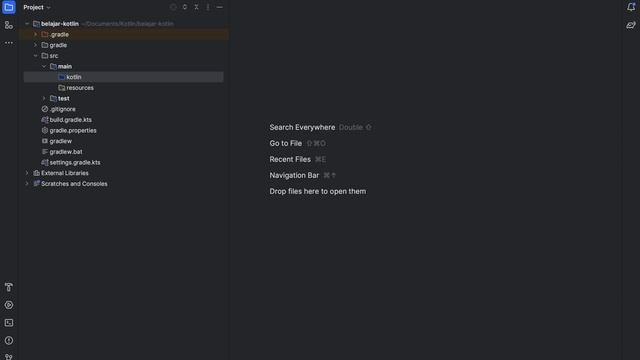
Task: Select the kotlin source folder
Action: 123,77
